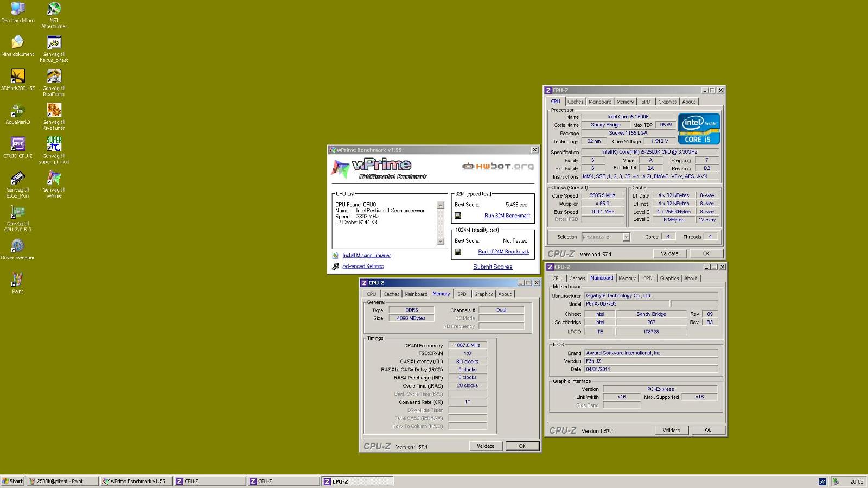
Task: Click the motherboard Model P67A-UD7-B3 field
Action: [x=627, y=304]
